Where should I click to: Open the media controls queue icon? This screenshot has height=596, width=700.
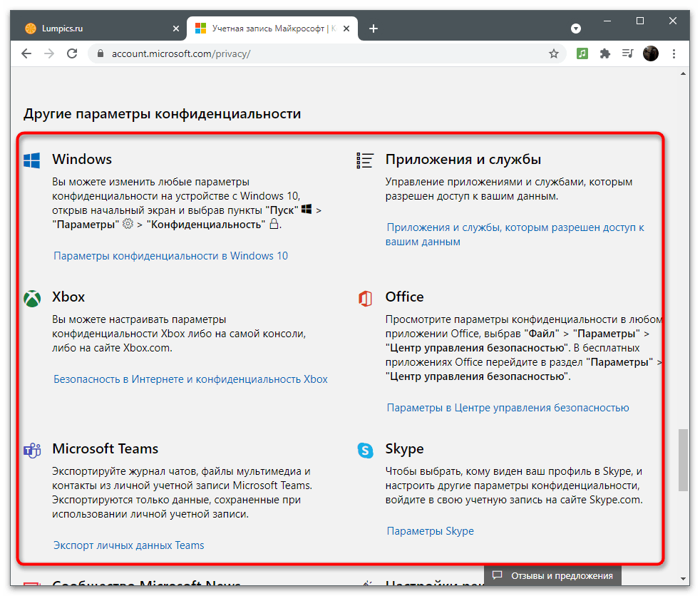tap(628, 54)
